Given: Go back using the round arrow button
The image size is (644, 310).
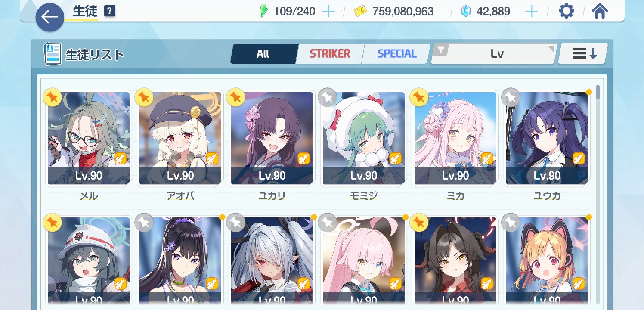Looking at the screenshot, I should [x=50, y=17].
